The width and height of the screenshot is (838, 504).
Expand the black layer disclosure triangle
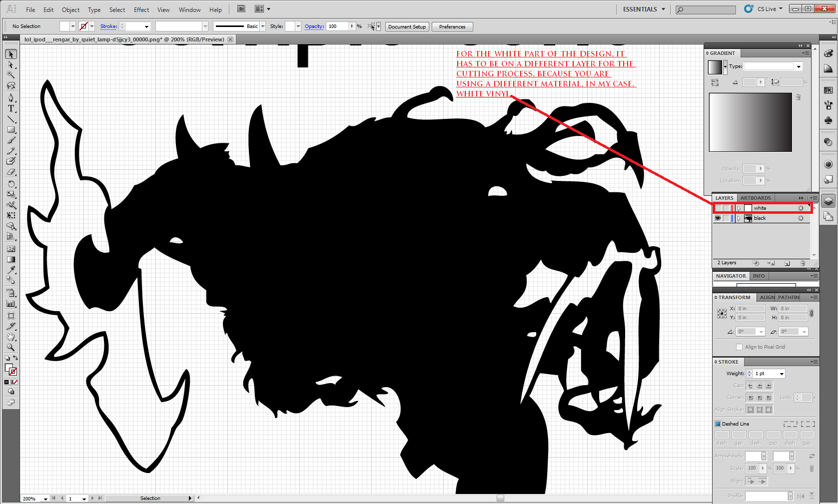pos(739,218)
